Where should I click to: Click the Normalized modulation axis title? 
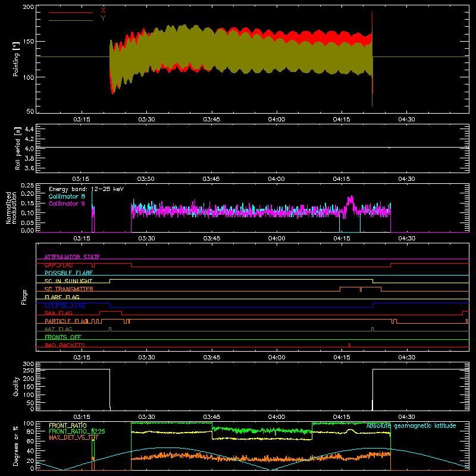[11, 208]
